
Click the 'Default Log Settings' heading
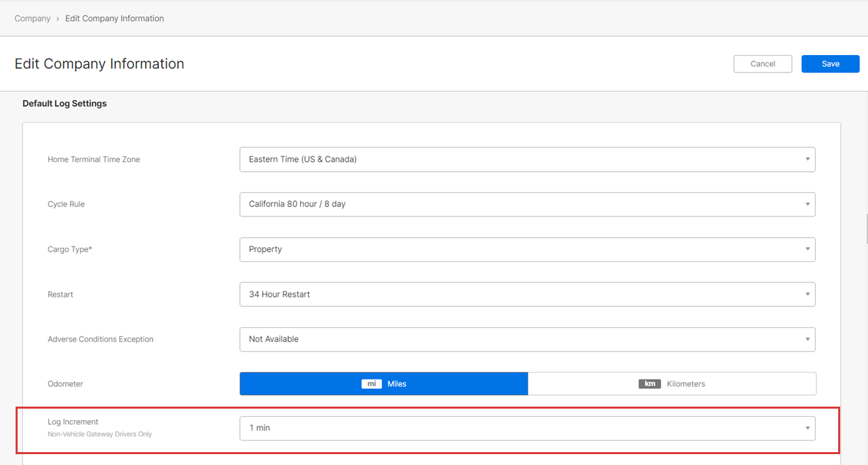pos(64,104)
